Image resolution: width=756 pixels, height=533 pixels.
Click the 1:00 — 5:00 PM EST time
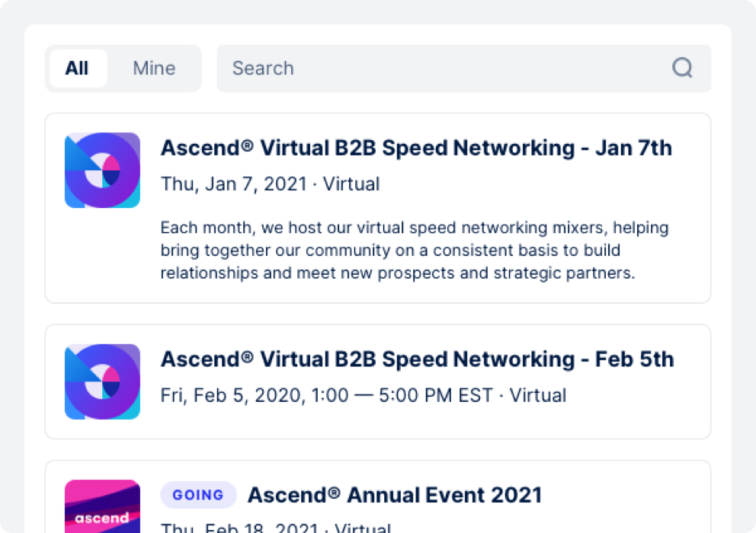[x=394, y=396]
